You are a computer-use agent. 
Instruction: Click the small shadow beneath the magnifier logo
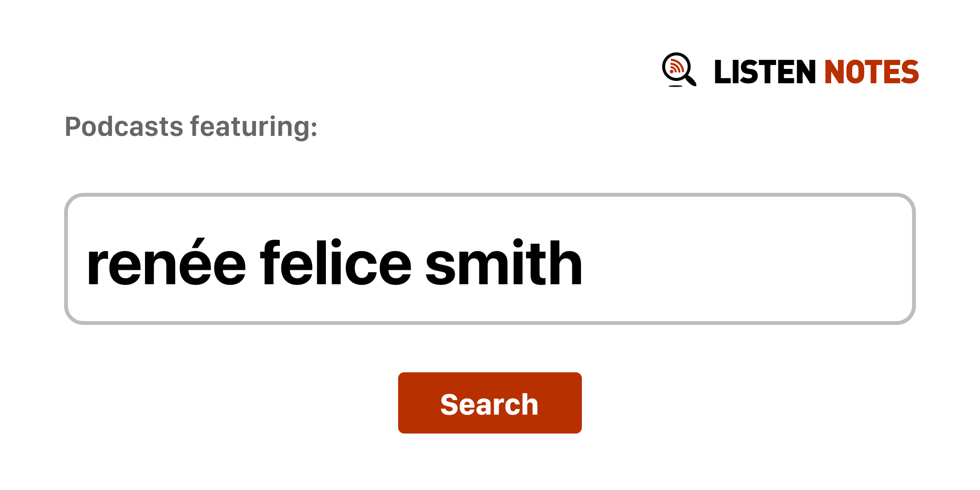pyautogui.click(x=675, y=86)
